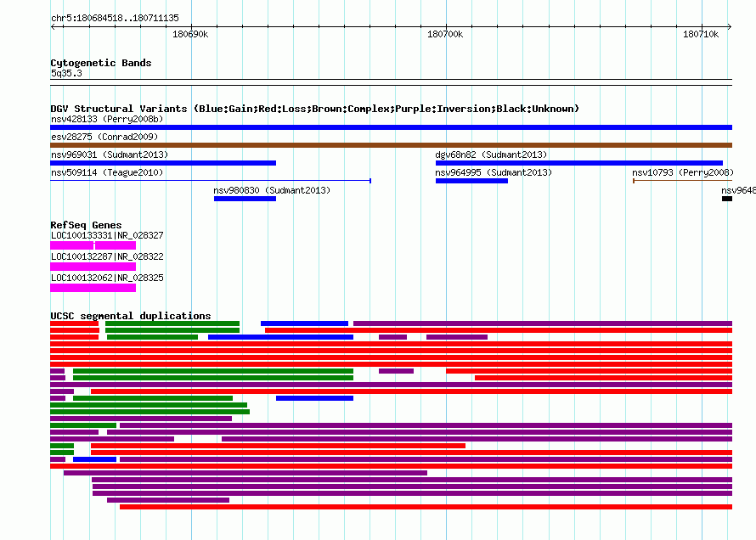756x540 pixels.
Task: Select the blue nsv980830 variant bar
Action: [245, 199]
